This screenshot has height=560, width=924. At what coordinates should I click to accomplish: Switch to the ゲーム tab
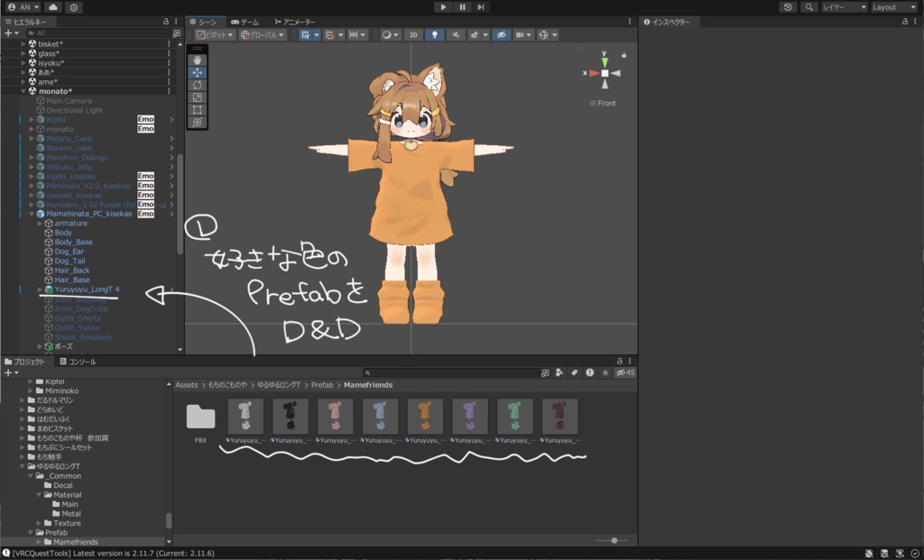(245, 22)
